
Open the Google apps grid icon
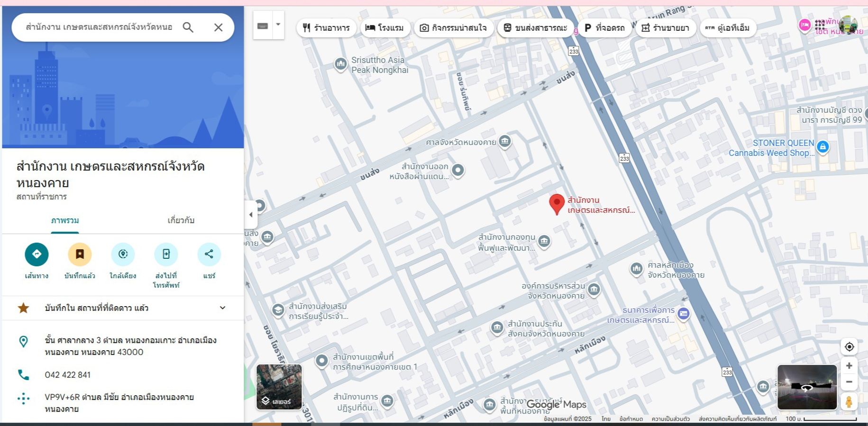pos(820,25)
